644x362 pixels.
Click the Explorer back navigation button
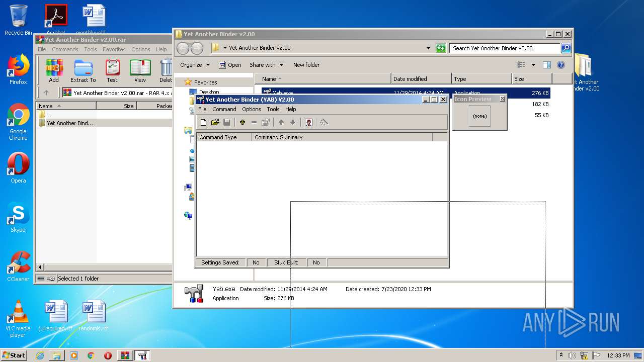pos(183,48)
